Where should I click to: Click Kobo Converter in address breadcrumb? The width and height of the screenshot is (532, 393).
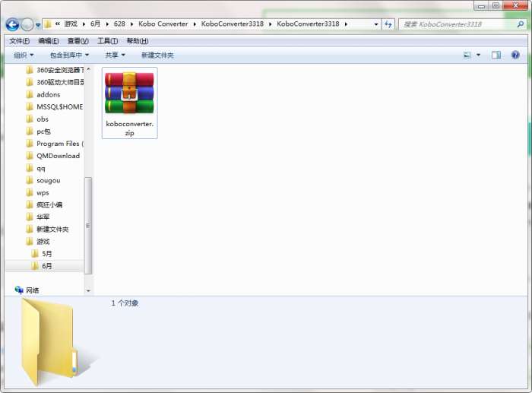pos(163,24)
